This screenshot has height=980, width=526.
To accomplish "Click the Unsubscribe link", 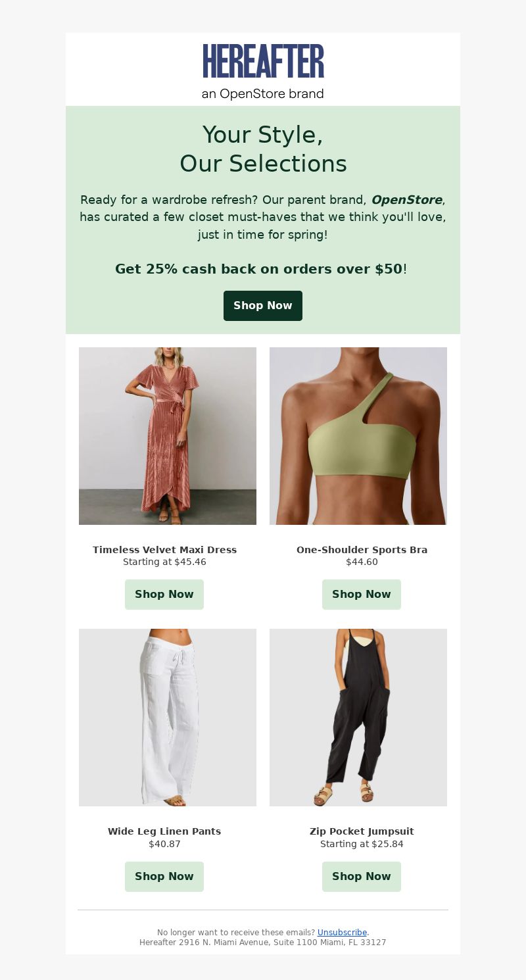I will point(342,933).
